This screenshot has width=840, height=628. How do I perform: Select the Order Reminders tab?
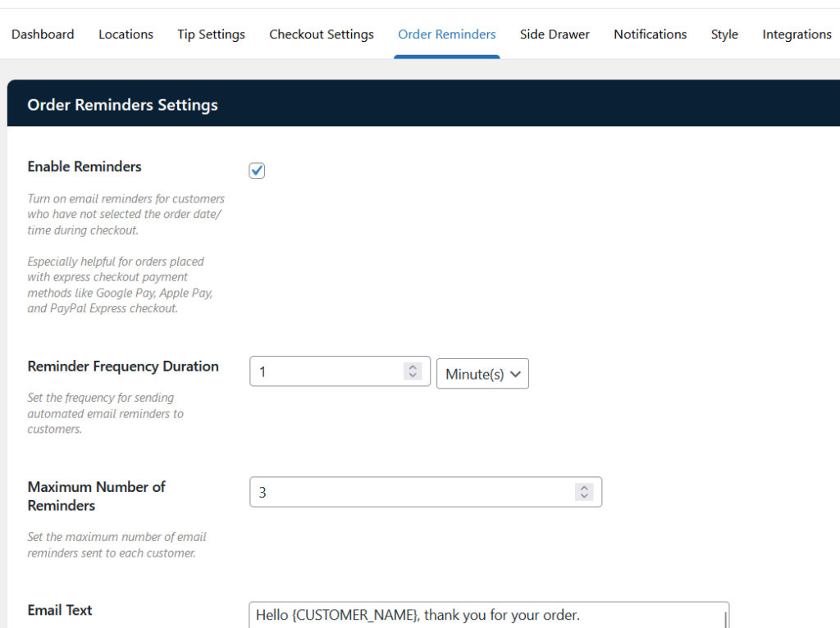tap(446, 34)
